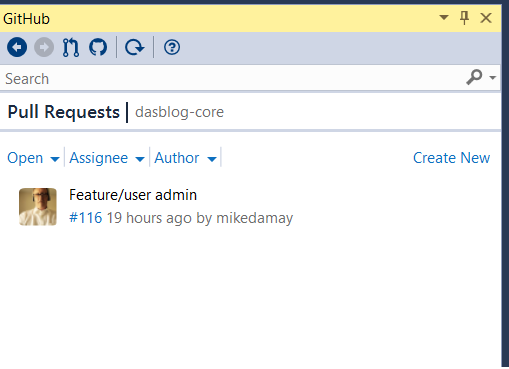Click the Create New link

click(x=451, y=158)
